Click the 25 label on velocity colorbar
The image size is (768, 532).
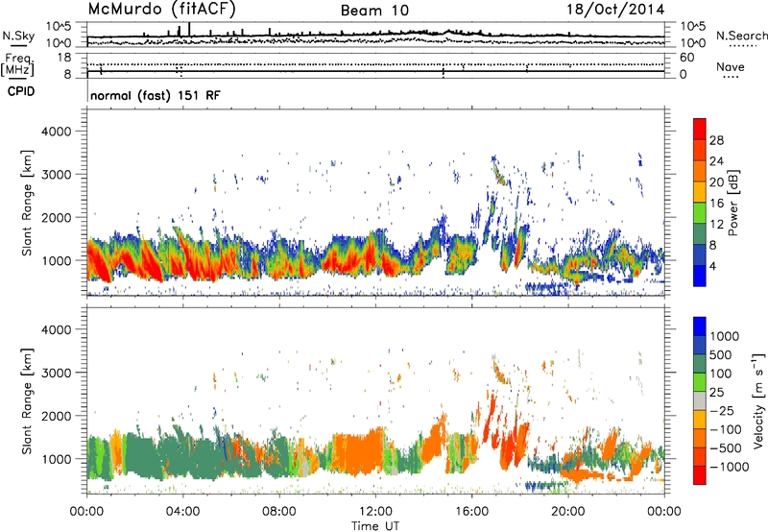coord(716,393)
